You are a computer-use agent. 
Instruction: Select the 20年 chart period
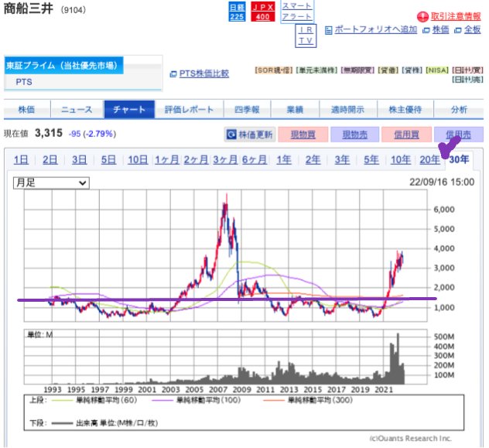[x=429, y=160]
